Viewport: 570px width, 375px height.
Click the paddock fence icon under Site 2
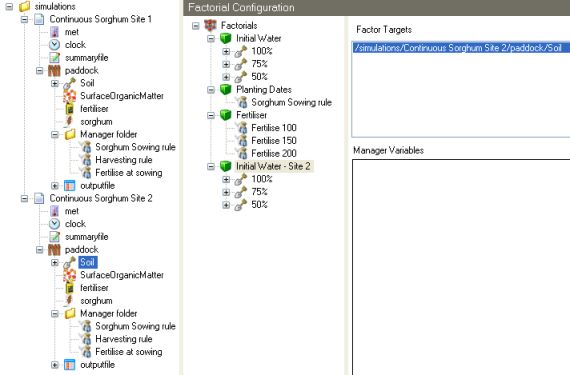click(x=55, y=250)
